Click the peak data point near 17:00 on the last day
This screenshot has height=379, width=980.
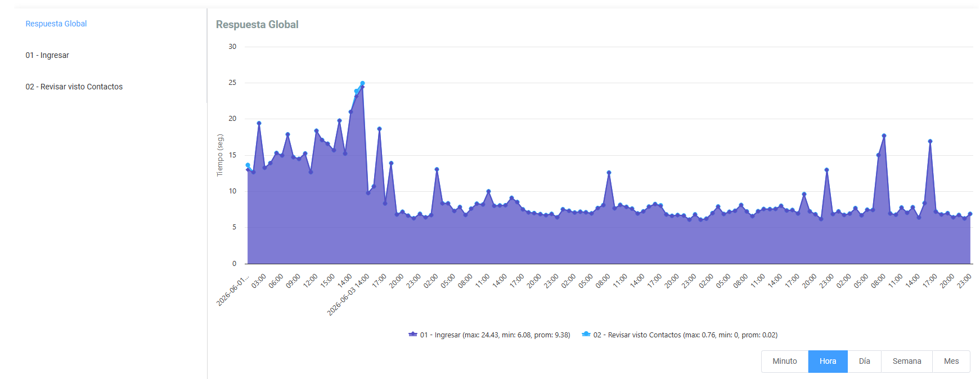click(x=930, y=142)
